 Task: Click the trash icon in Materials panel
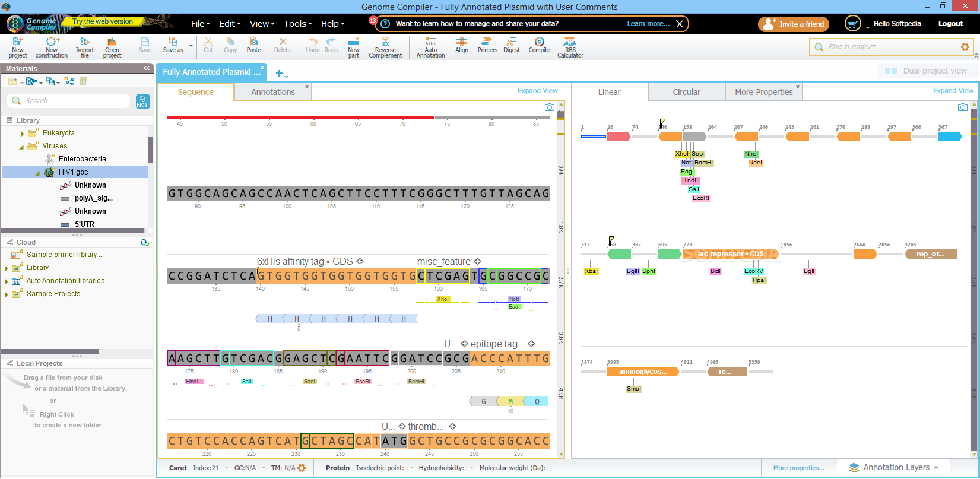pos(83,81)
